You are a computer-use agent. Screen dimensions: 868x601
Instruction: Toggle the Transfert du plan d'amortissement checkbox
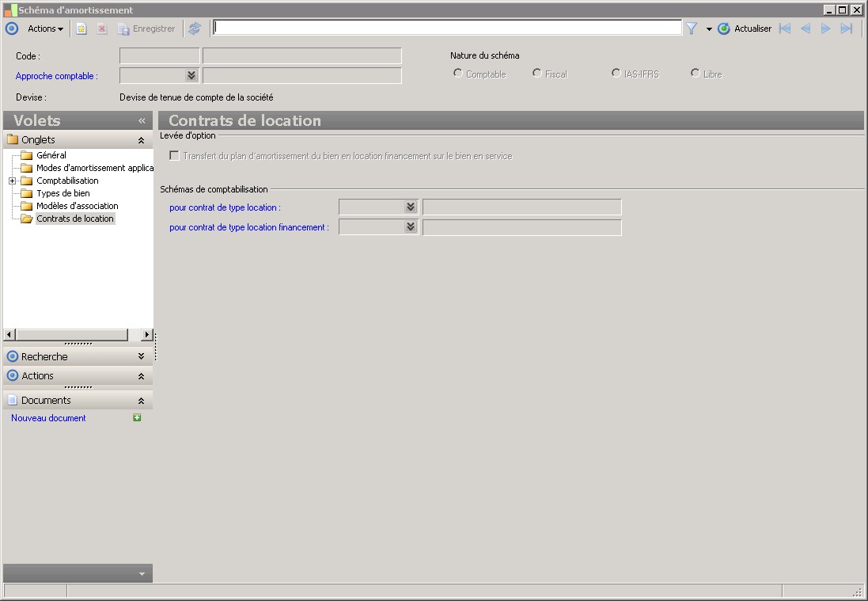click(174, 156)
